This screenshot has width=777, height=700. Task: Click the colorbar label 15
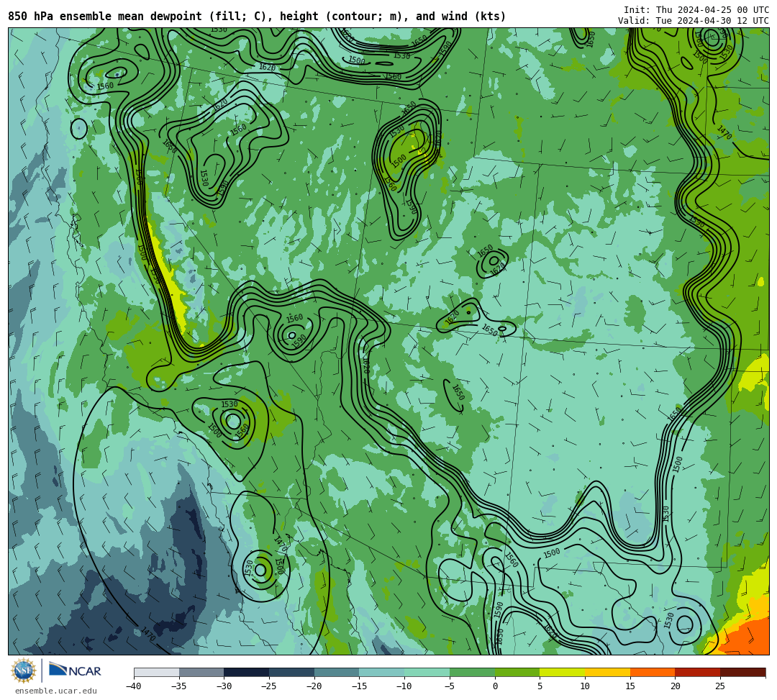630,686
